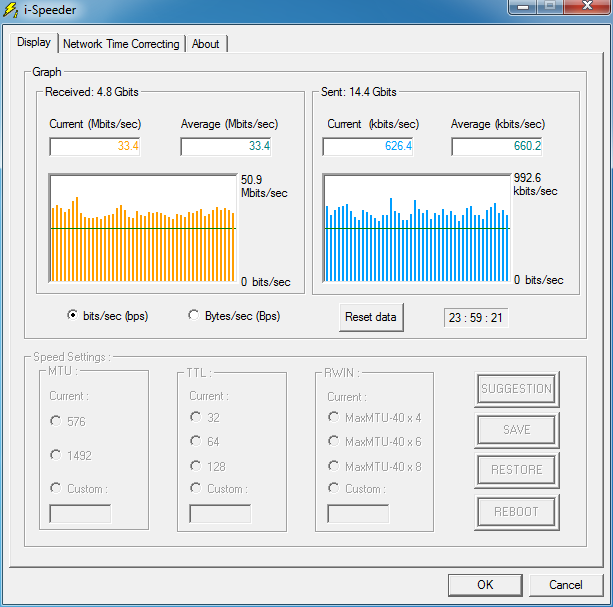Click the Cancel button

[x=566, y=585]
